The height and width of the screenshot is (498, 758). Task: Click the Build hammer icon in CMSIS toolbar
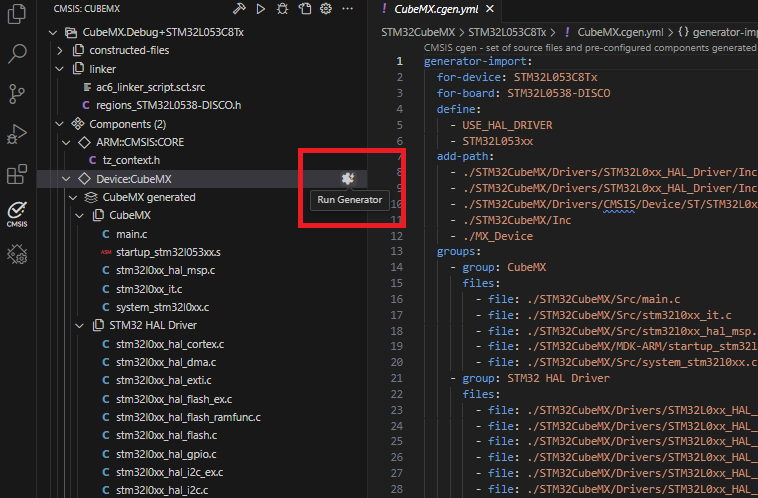(x=239, y=9)
